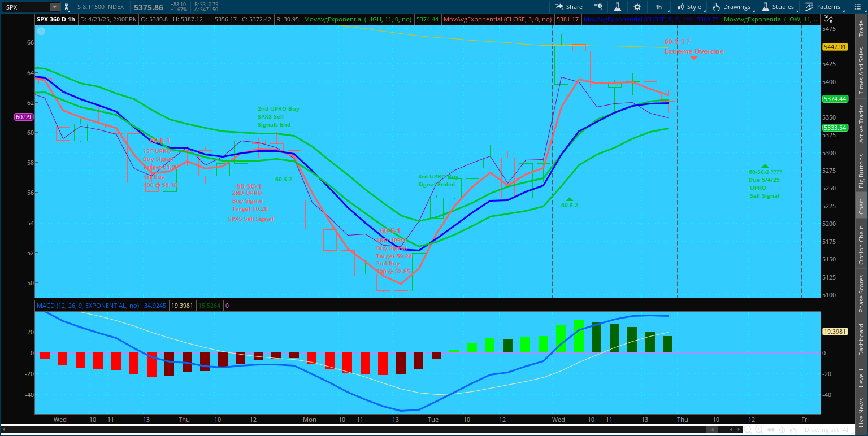The width and height of the screenshot is (868, 436).
Task: Click the green up-arrow marker above 60-SC-2
Action: [x=765, y=166]
